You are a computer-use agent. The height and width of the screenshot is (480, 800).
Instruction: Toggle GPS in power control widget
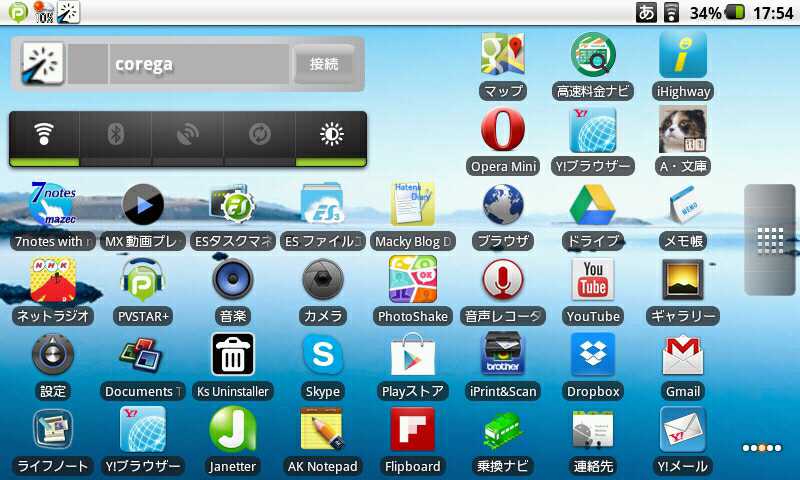coord(188,138)
